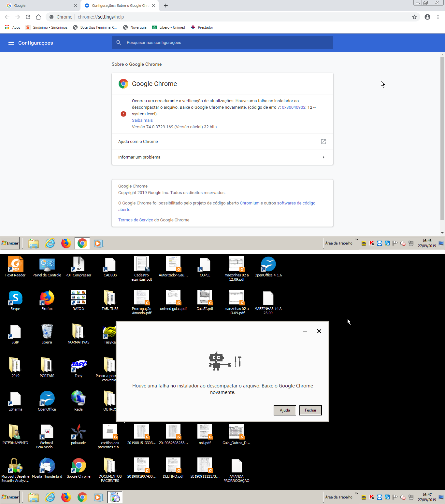Select Painel de Controle desktop icon
Viewport: 445px width, 504px height.
(x=47, y=267)
